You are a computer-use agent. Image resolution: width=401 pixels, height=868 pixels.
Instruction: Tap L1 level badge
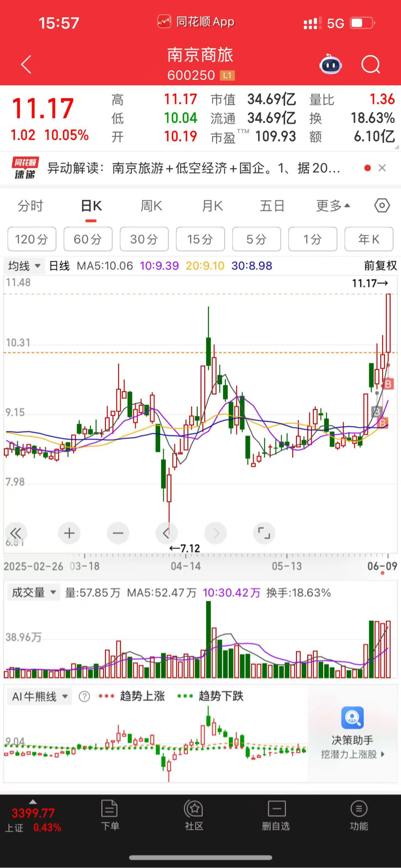[227, 75]
